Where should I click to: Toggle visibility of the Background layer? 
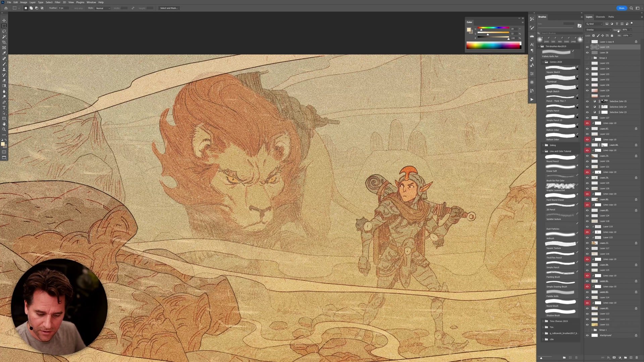[587, 335]
